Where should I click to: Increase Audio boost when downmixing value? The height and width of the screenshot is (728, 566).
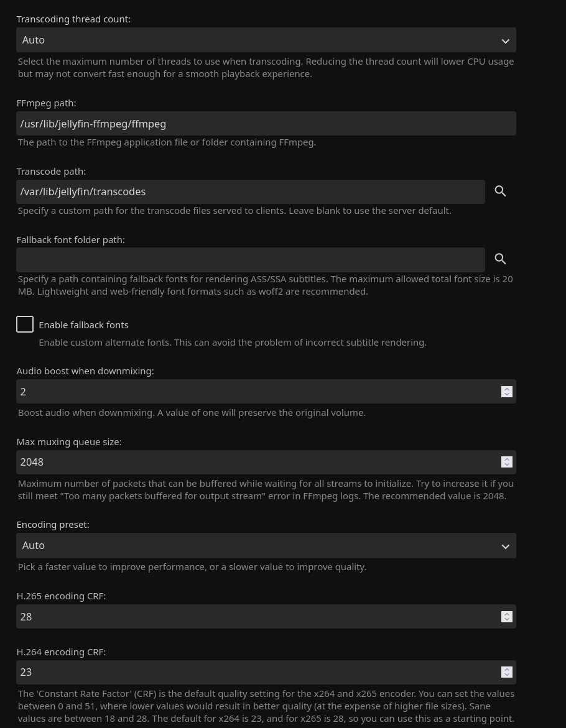[507, 389]
